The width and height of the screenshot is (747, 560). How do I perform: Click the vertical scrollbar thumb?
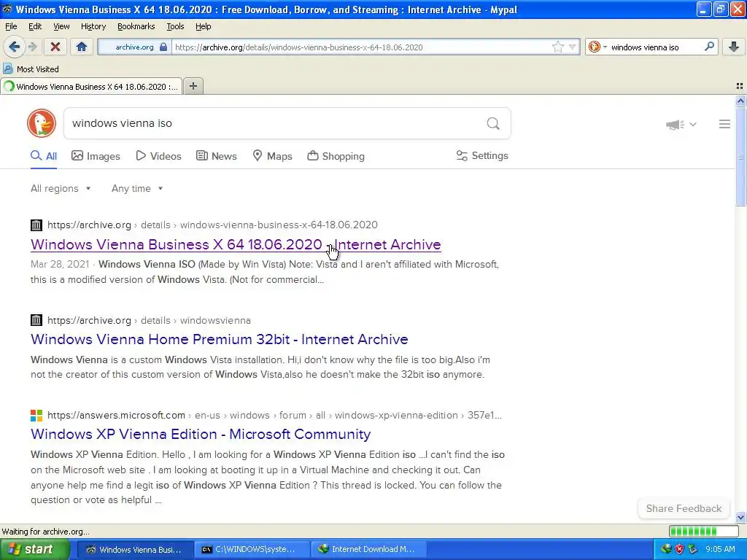[740, 156]
